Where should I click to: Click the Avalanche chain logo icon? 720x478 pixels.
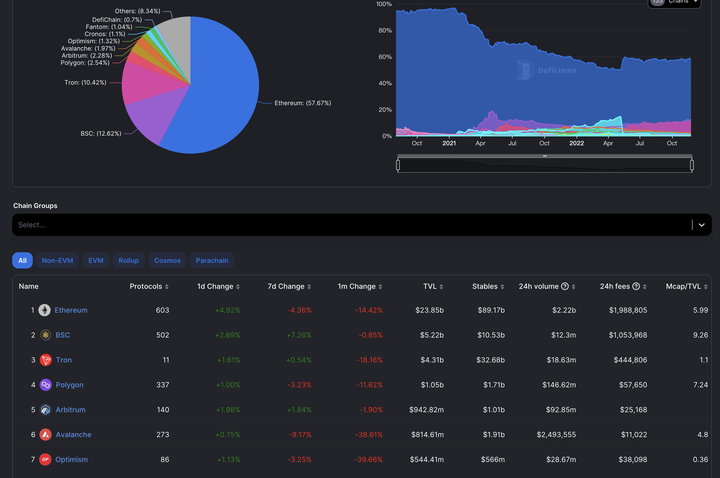tap(45, 434)
